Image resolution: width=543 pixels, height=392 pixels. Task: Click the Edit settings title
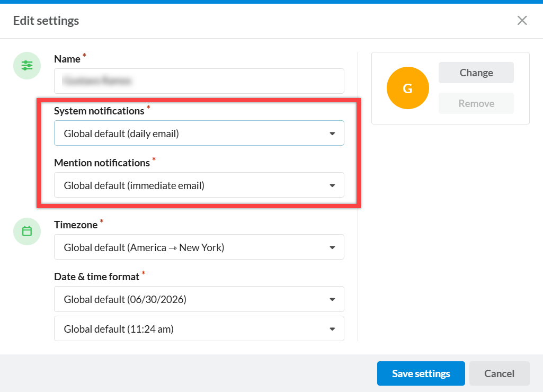[x=46, y=21]
